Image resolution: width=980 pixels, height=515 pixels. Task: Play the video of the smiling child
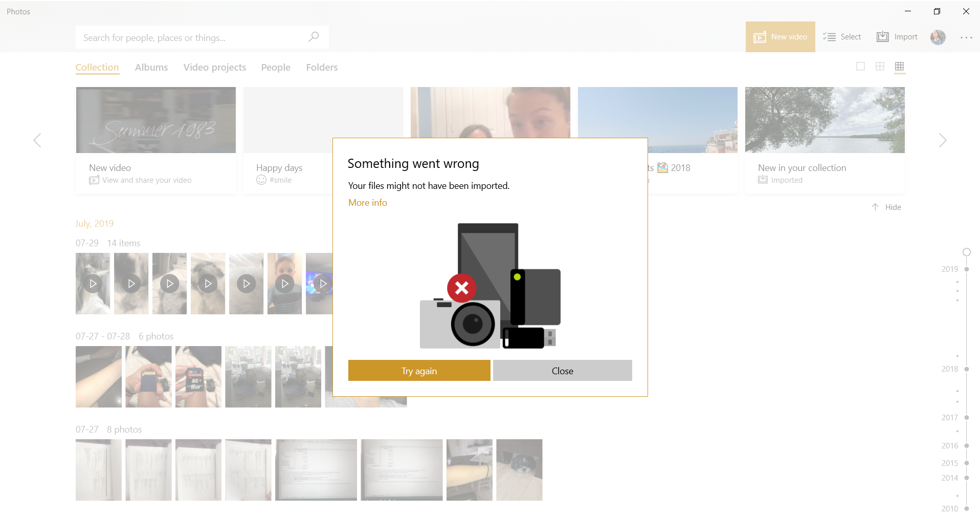click(x=284, y=284)
